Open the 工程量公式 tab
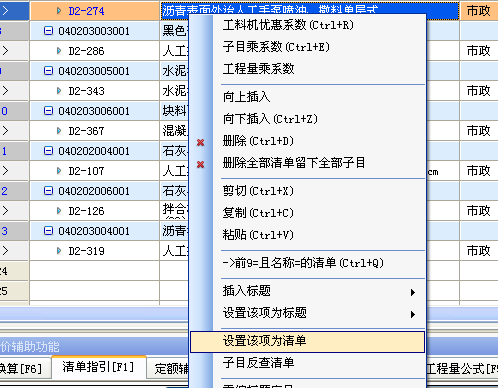Image resolution: width=498 pixels, height=388 pixels. pyautogui.click(x=462, y=369)
